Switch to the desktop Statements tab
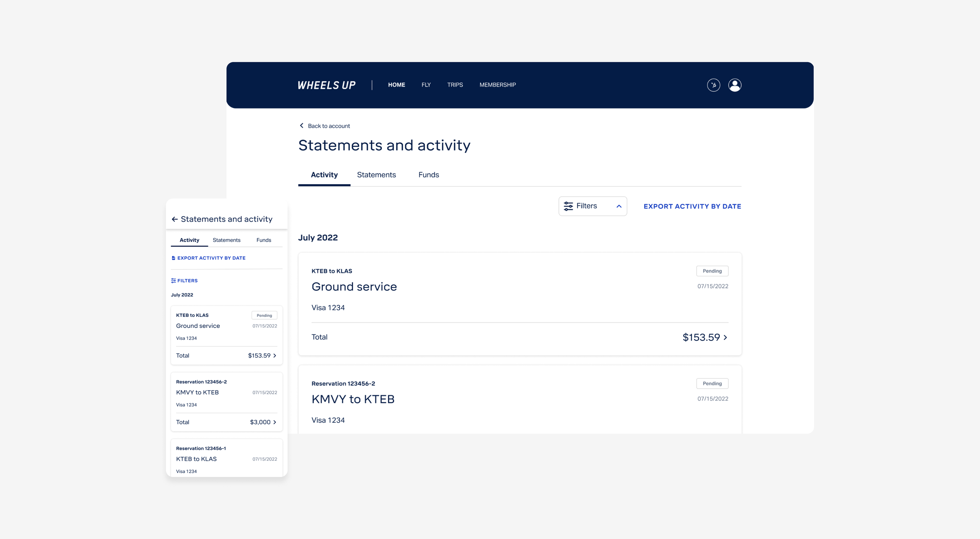 pyautogui.click(x=376, y=175)
